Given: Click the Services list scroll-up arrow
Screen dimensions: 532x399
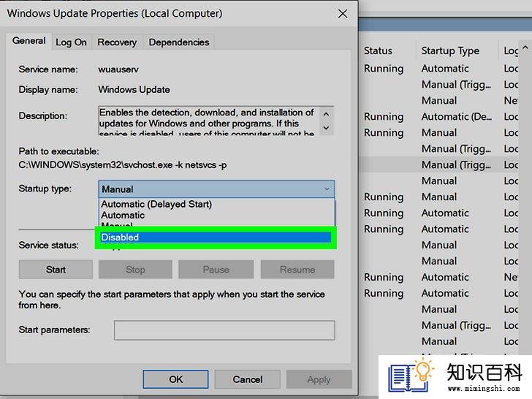Looking at the screenshot, I should point(525,47).
